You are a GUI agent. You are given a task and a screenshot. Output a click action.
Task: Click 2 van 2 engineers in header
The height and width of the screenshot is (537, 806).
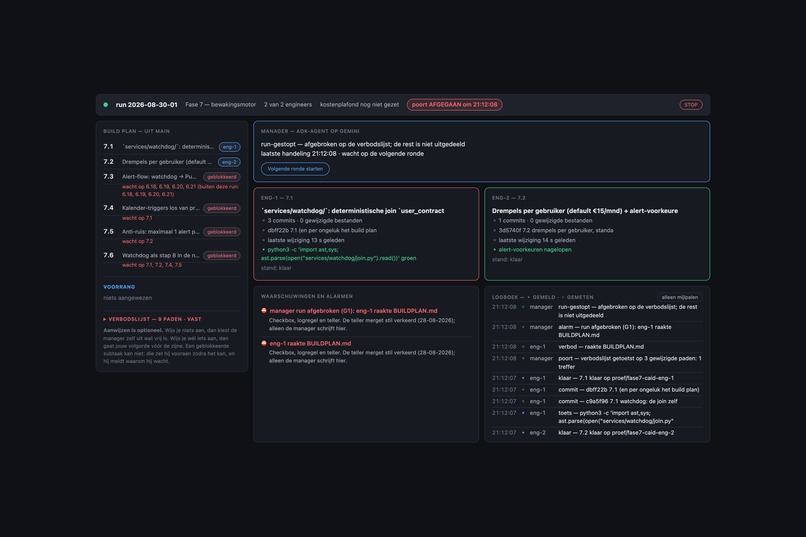(288, 105)
